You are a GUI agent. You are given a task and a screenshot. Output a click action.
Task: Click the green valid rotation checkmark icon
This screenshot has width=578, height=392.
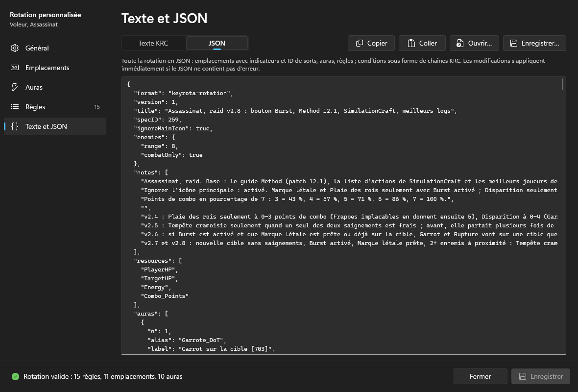click(15, 376)
